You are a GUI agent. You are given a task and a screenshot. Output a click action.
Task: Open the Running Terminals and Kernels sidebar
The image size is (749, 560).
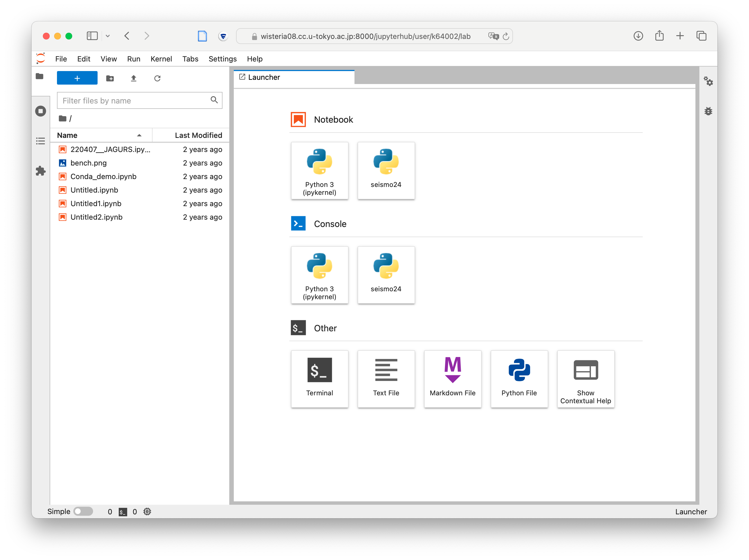[x=41, y=111]
